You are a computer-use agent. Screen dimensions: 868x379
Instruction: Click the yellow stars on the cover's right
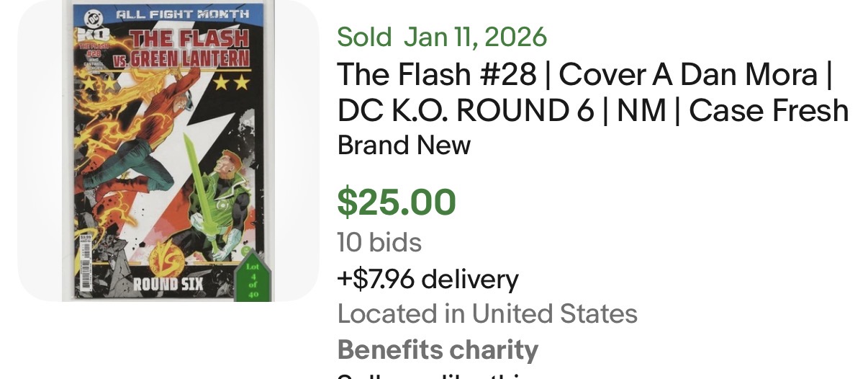[231, 83]
